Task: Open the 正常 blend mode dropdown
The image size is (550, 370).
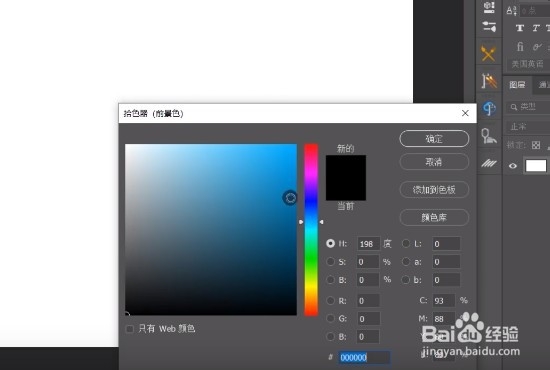Action: pyautogui.click(x=528, y=126)
